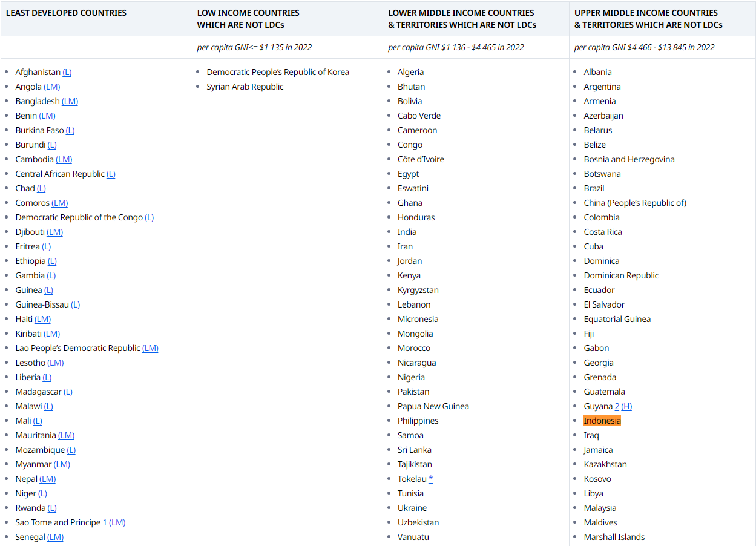Open the (L) link beside Liberia

(47, 377)
